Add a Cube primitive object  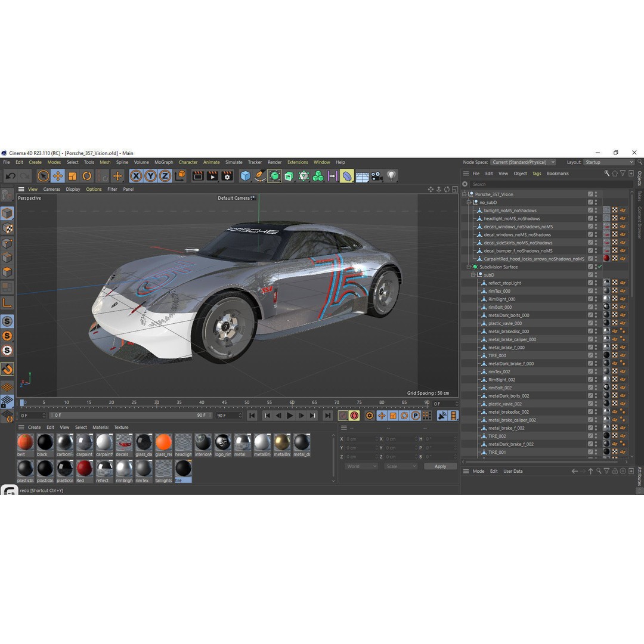(245, 176)
